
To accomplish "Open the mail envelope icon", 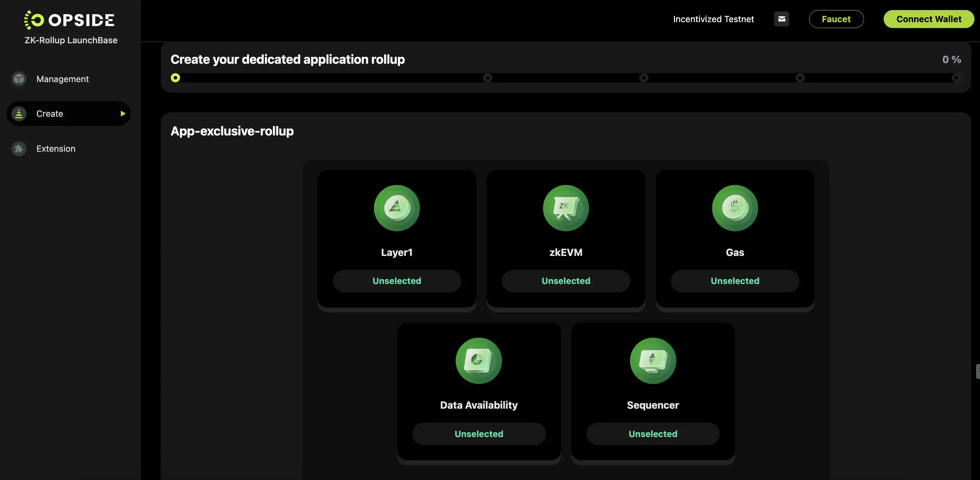I will [781, 19].
